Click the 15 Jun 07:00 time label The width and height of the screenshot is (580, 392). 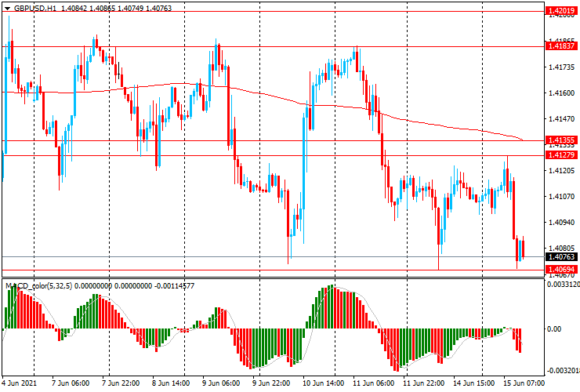524,383
